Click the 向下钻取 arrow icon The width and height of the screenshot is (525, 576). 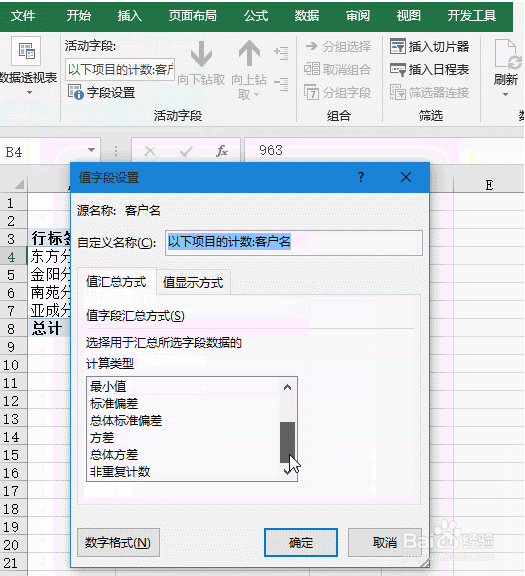[201, 54]
